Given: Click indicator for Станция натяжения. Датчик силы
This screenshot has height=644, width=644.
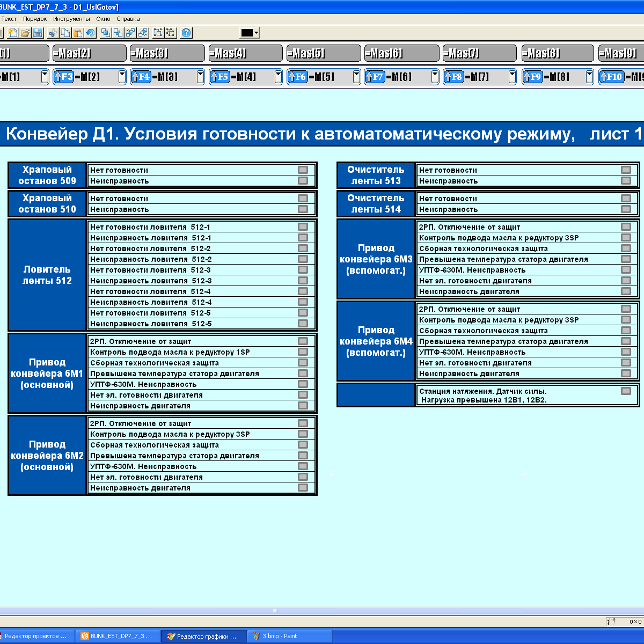Looking at the screenshot, I should 626,391.
